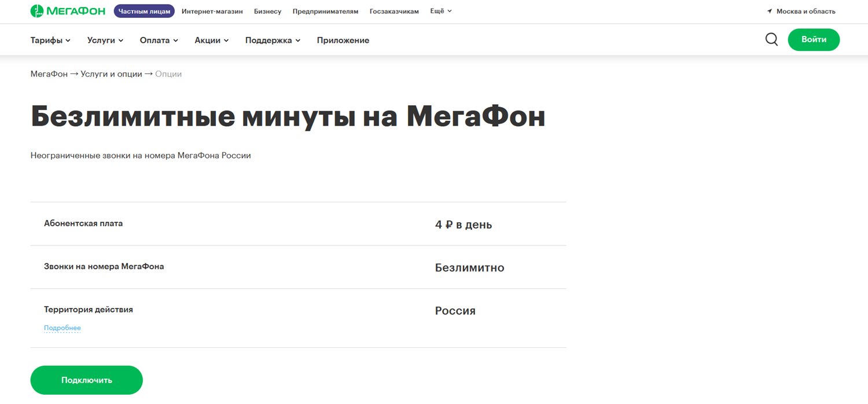The width and height of the screenshot is (868, 404).
Task: Open the Приложение page
Action: 343,40
